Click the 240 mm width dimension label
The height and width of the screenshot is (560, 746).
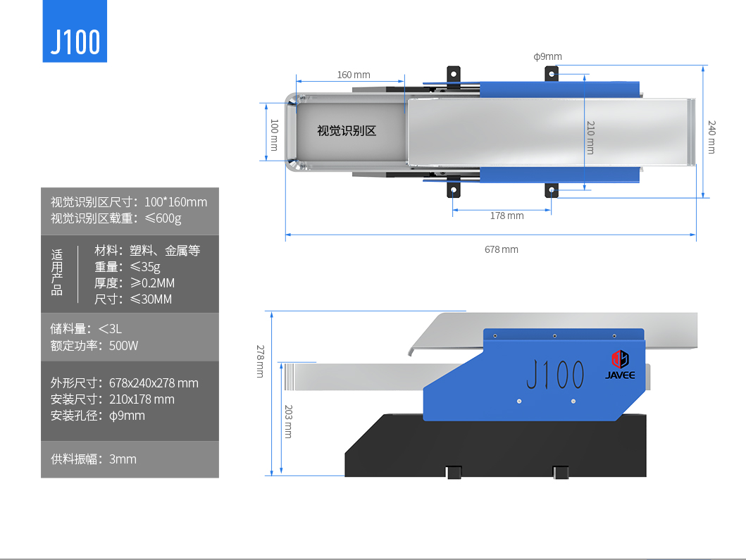coord(711,137)
